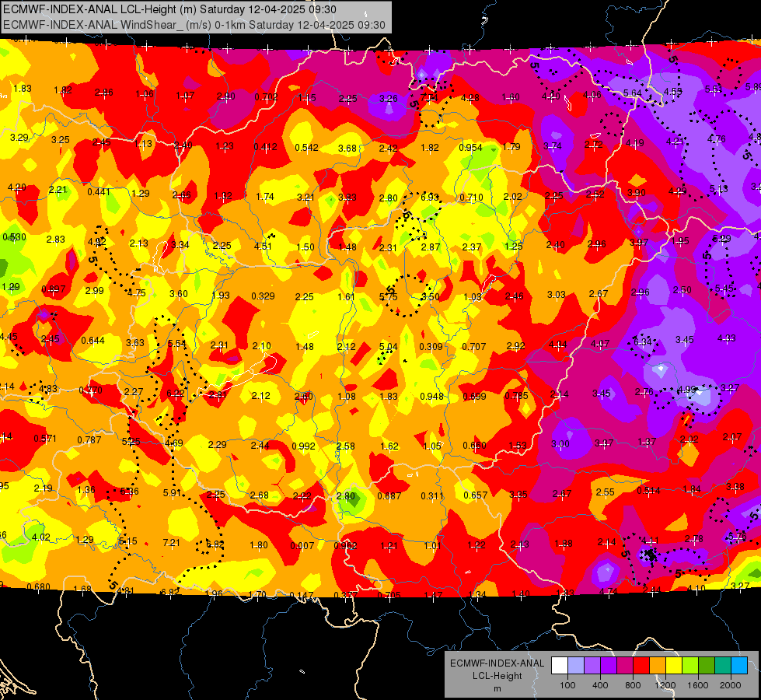Click the wind shear value 0.687

click(x=389, y=495)
